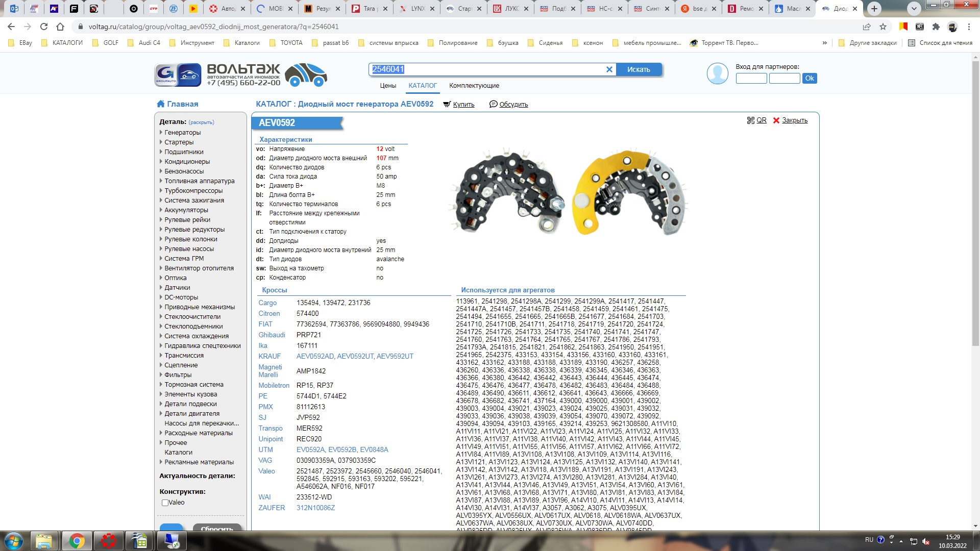Switch to the Комплектующие tab
Image resolution: width=980 pixels, height=551 pixels.
pos(474,86)
